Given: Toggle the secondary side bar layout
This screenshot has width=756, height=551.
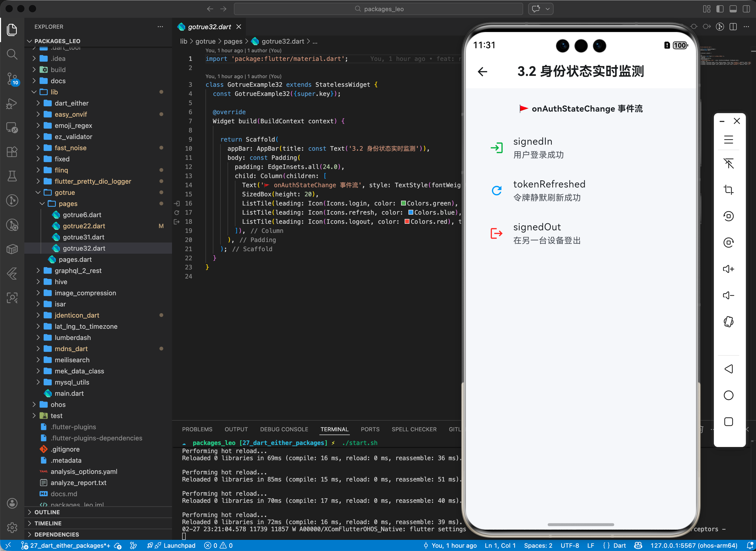Looking at the screenshot, I should click(746, 9).
